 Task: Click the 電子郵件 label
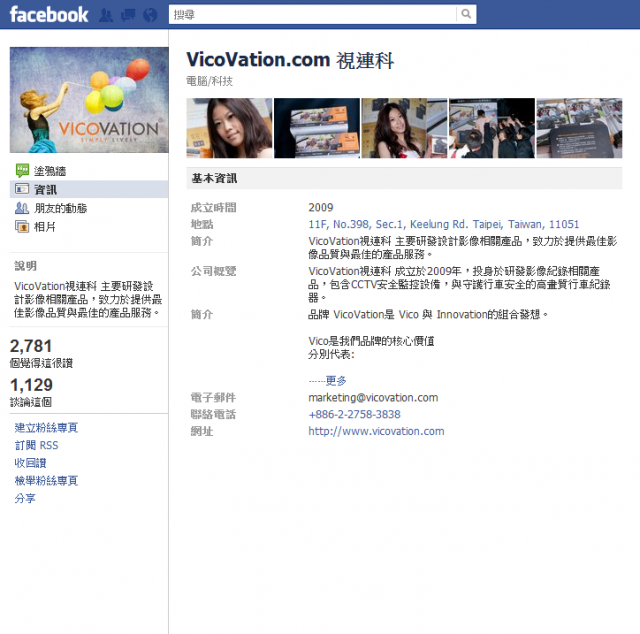(213, 397)
